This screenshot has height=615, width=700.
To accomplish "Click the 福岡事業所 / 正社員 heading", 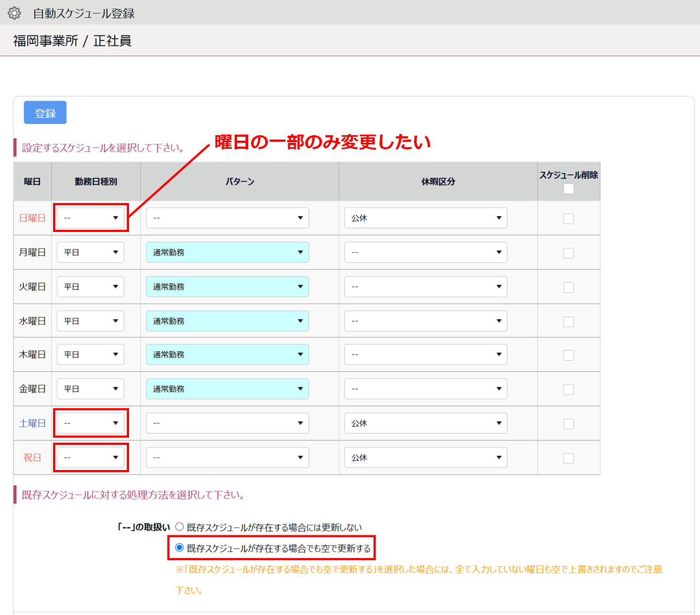I will pyautogui.click(x=72, y=41).
